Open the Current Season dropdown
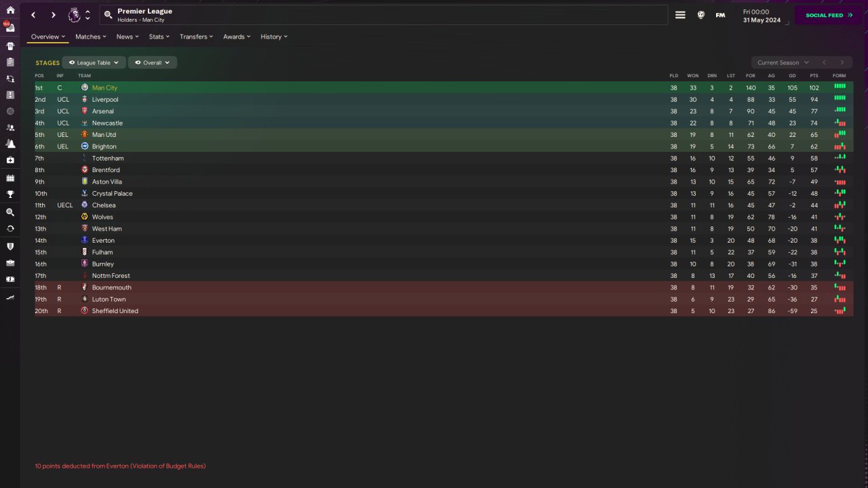Image resolution: width=868 pixels, height=488 pixels. [783, 62]
